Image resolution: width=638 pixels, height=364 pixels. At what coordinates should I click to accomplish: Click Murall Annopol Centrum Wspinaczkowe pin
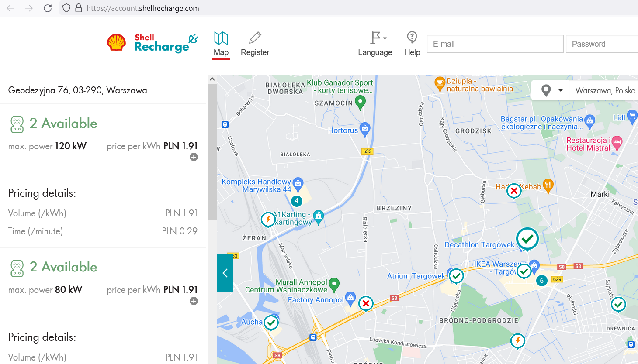tap(334, 285)
